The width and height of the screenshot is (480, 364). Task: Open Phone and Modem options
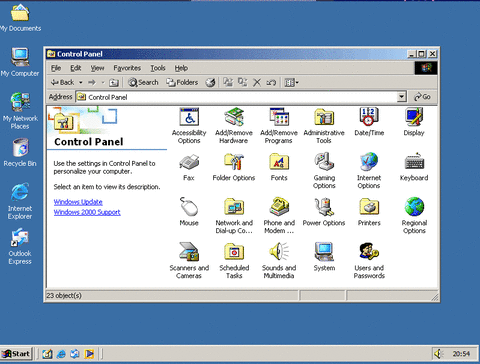(x=279, y=216)
